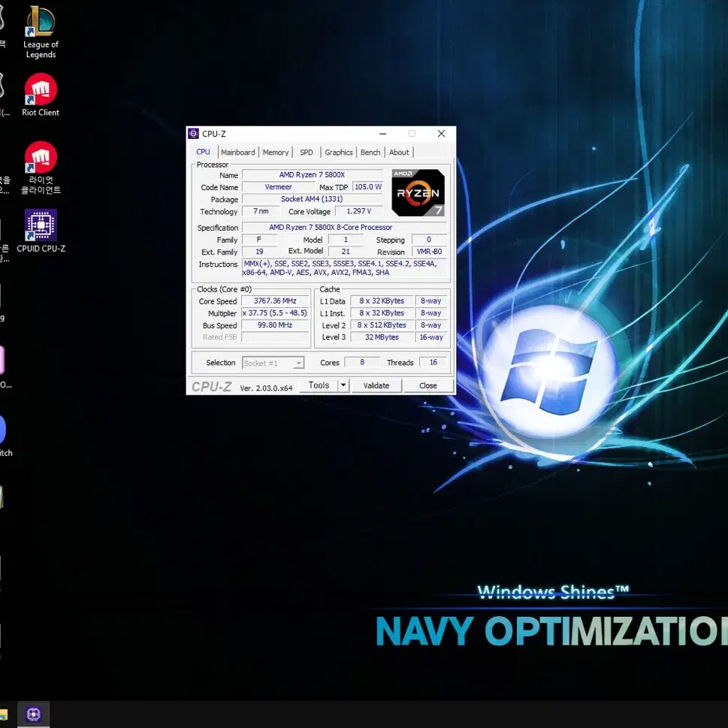Screen dimensions: 728x728
Task: Open the Graphics tab
Action: (339, 153)
